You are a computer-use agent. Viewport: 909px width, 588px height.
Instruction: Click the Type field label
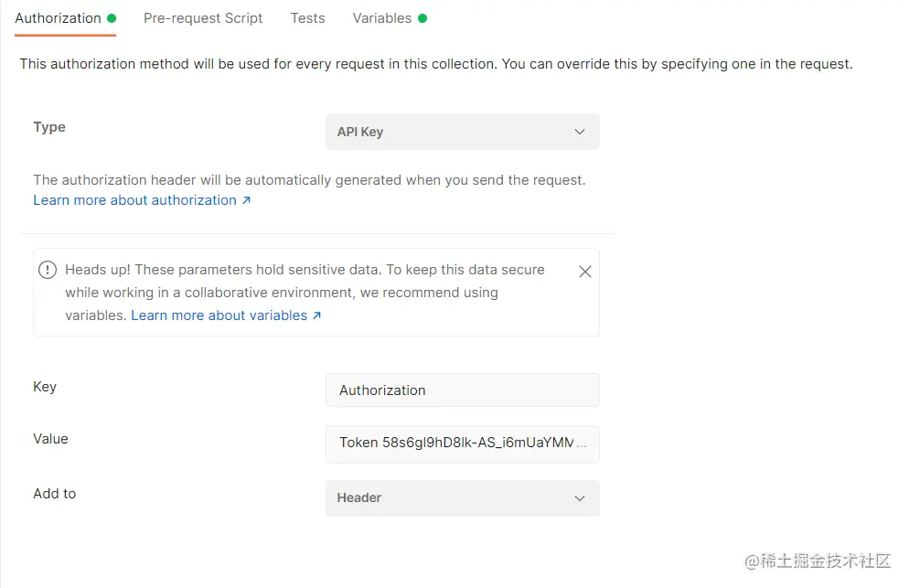[49, 127]
